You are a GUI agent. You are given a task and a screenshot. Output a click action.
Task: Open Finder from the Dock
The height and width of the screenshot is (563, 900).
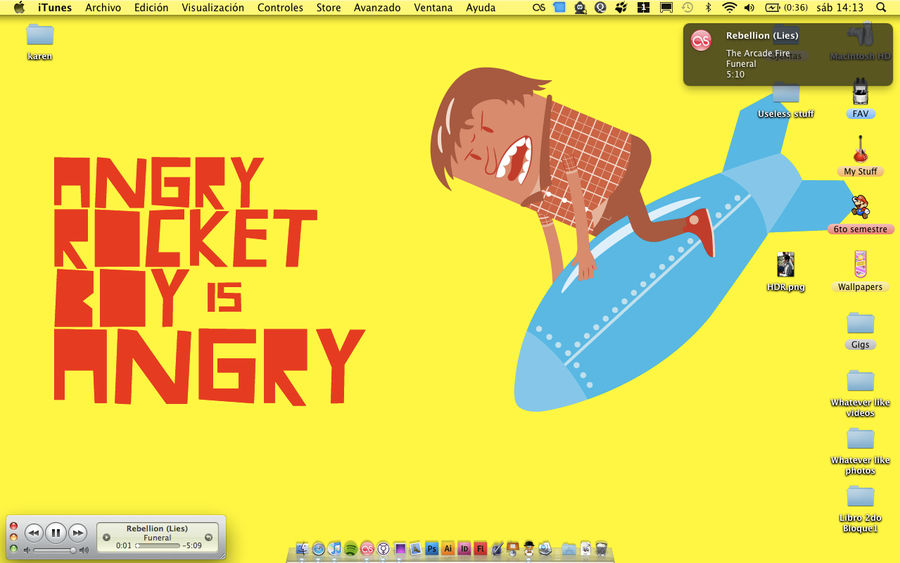pos(302,549)
